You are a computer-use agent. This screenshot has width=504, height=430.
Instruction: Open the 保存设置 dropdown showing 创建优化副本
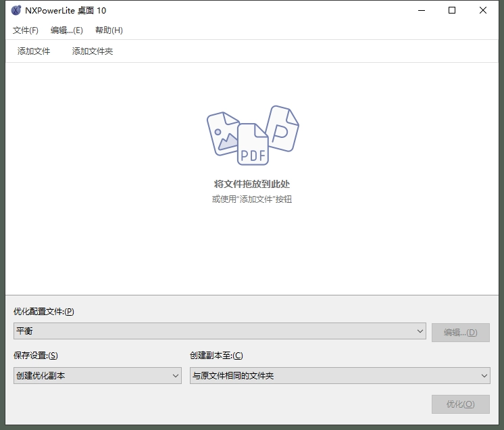pos(97,376)
